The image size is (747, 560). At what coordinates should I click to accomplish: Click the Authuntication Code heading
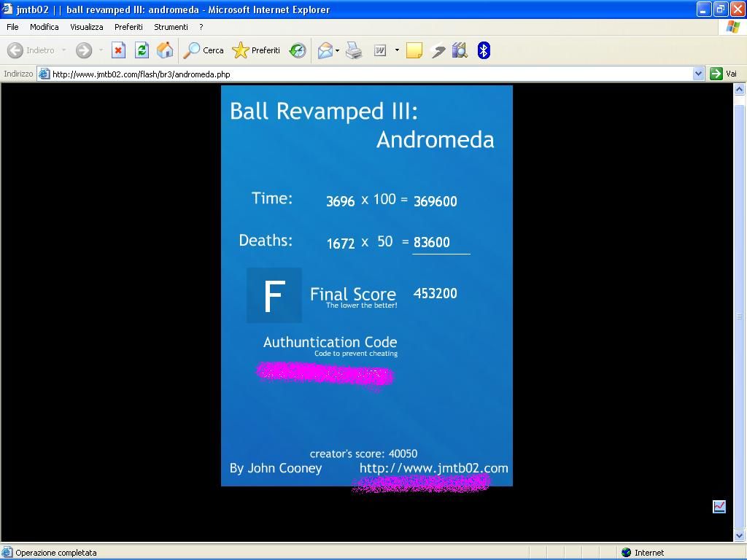[330, 342]
